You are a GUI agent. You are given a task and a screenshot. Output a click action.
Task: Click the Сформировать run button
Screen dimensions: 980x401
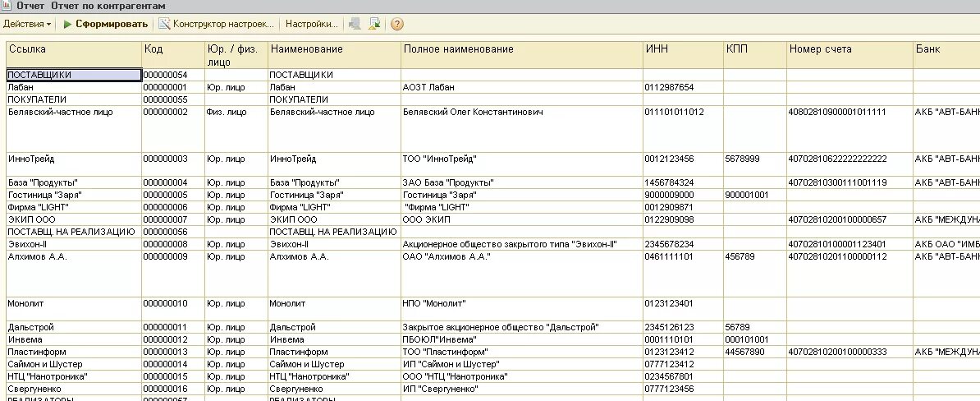click(106, 24)
